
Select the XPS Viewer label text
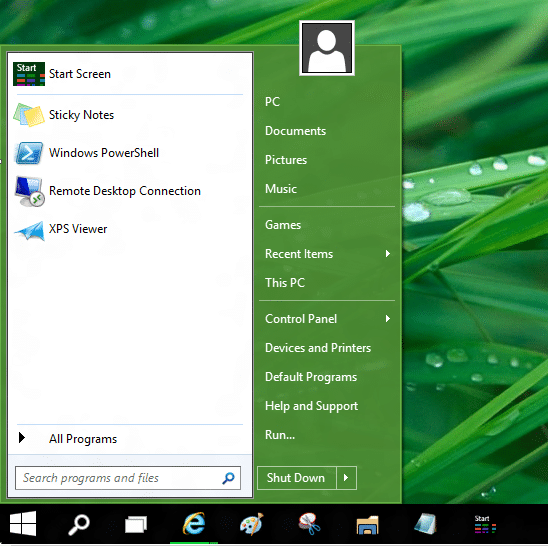coord(78,229)
